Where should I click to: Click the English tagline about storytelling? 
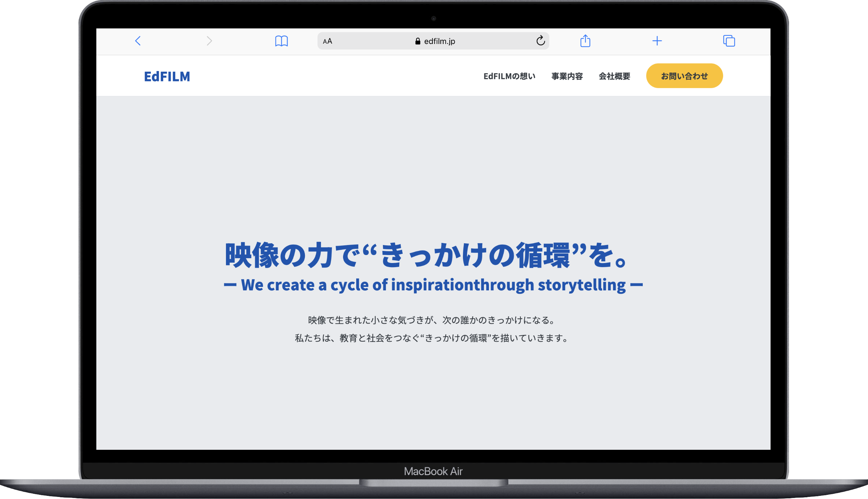(433, 285)
